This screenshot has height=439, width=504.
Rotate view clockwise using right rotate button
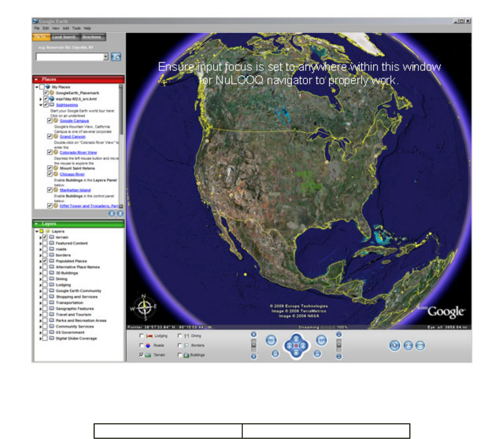[322, 340]
